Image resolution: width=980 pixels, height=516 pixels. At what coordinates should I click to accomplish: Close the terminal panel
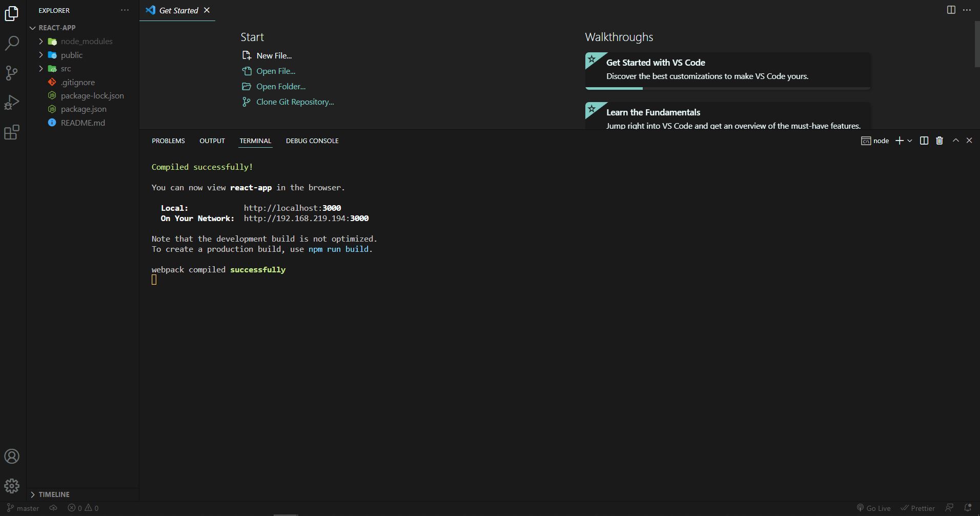(x=969, y=141)
